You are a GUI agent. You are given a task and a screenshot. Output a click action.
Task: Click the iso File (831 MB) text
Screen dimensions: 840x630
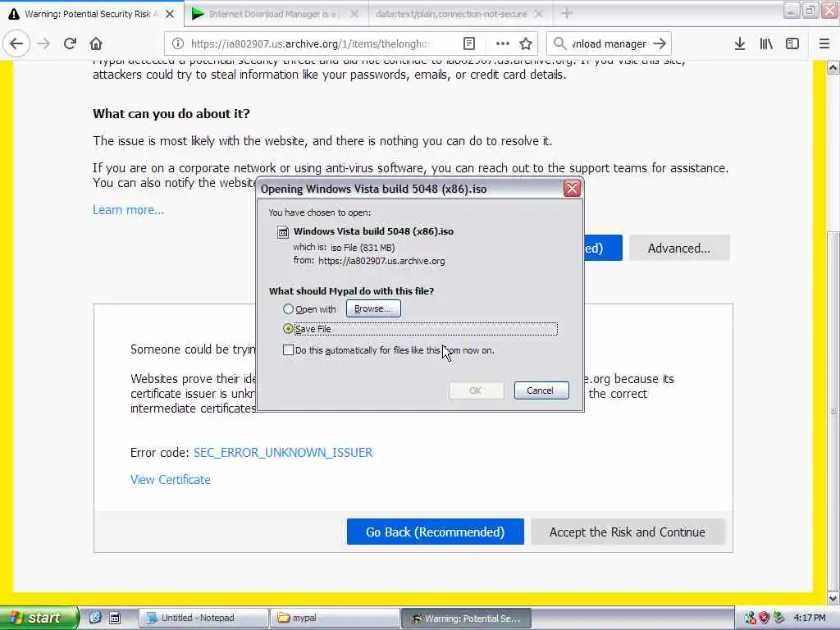pos(363,248)
